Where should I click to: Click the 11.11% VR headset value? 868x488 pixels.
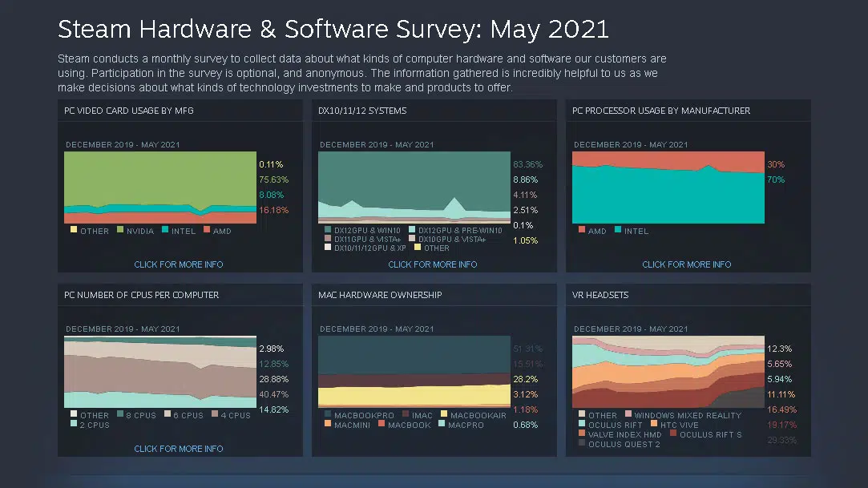[x=781, y=394]
